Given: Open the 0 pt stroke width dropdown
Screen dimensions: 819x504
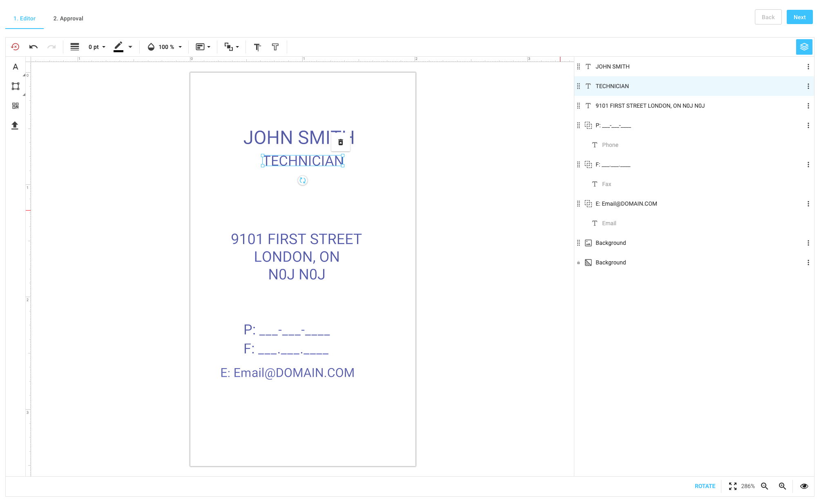Looking at the screenshot, I should pyautogui.click(x=97, y=47).
